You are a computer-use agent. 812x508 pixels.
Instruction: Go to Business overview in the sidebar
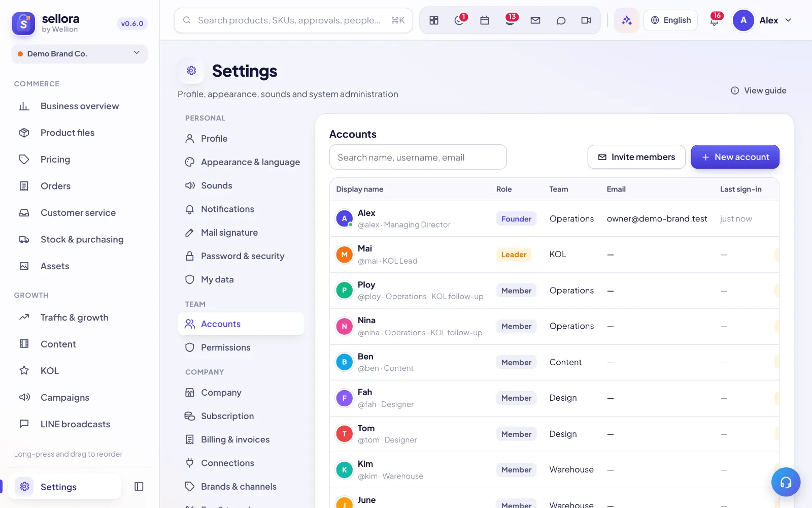(x=80, y=106)
